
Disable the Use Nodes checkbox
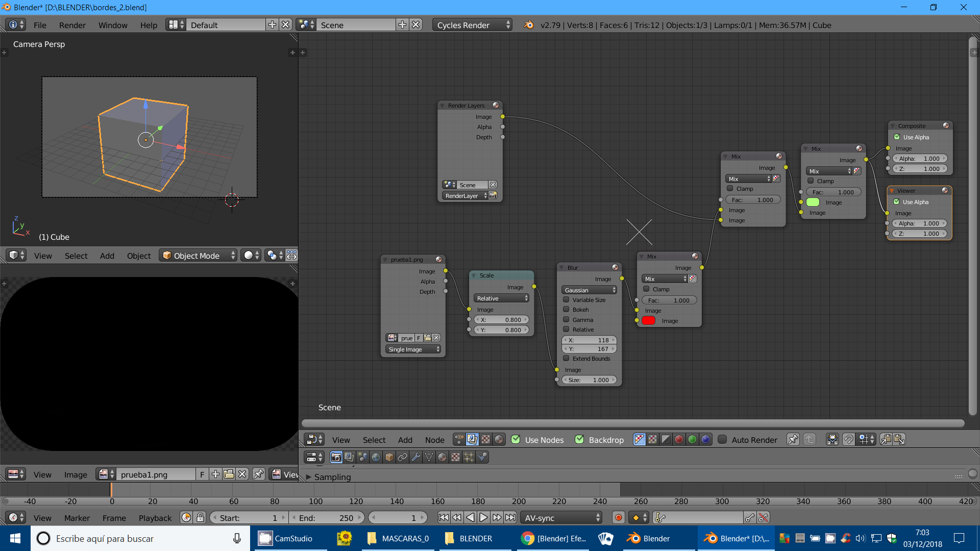click(516, 440)
